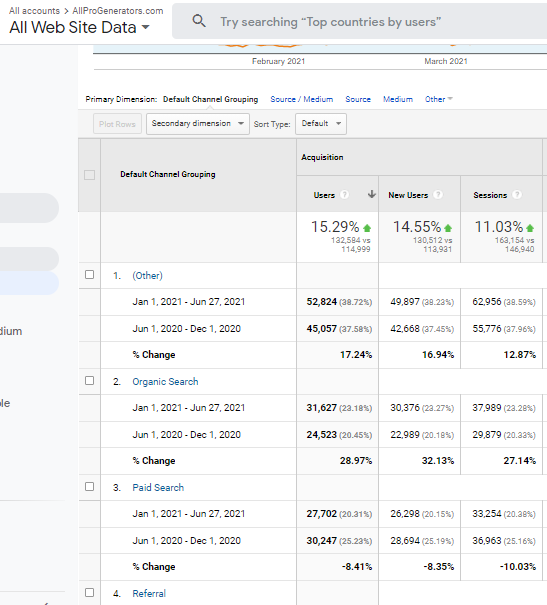Check the (Other) row checkbox
The height and width of the screenshot is (605, 547).
[x=89, y=274]
